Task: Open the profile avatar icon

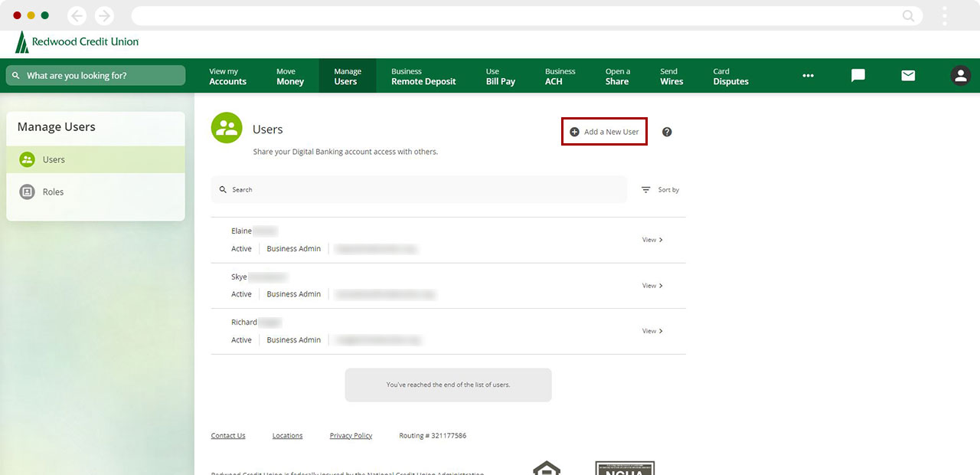Action: (x=960, y=76)
